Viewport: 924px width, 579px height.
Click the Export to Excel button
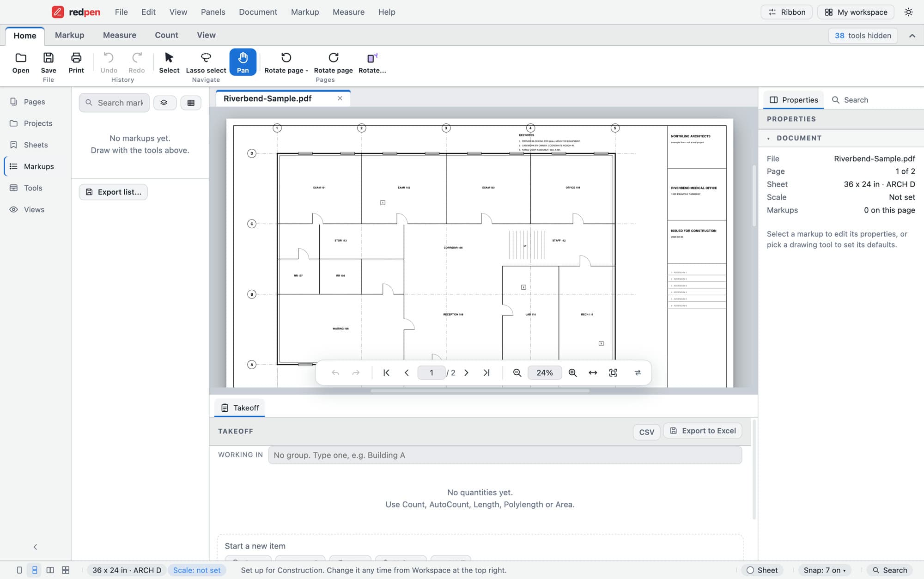pos(703,431)
